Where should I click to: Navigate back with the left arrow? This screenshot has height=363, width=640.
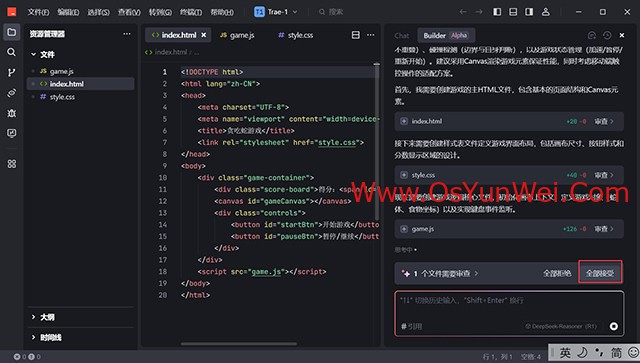[463, 12]
